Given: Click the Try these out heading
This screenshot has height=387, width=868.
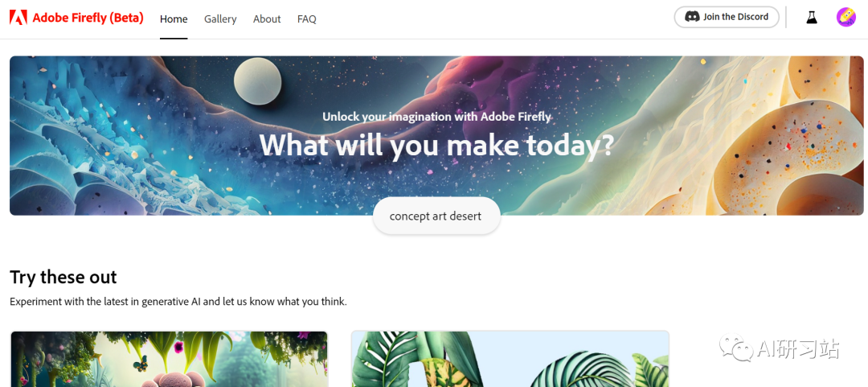Looking at the screenshot, I should coord(63,277).
